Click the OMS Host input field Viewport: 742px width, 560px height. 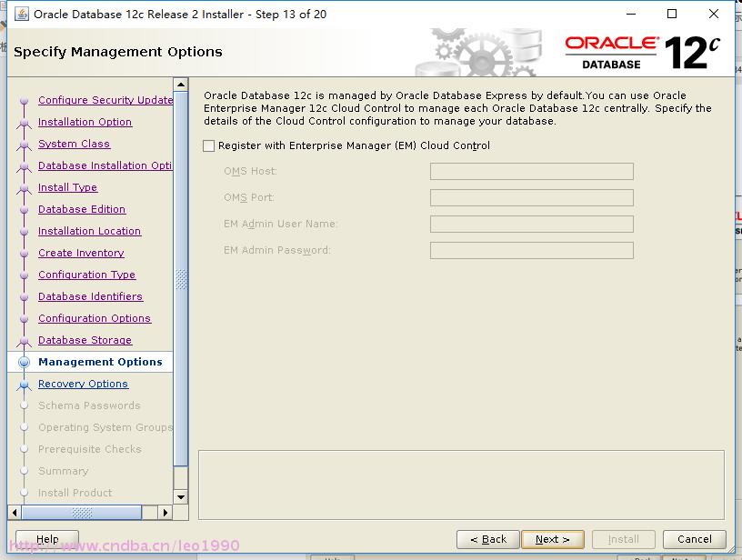(531, 171)
